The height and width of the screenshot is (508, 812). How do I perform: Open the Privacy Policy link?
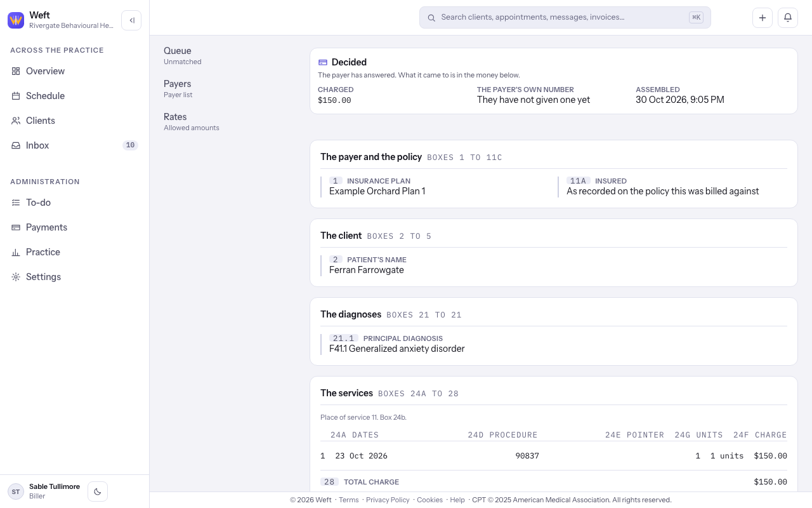click(388, 500)
